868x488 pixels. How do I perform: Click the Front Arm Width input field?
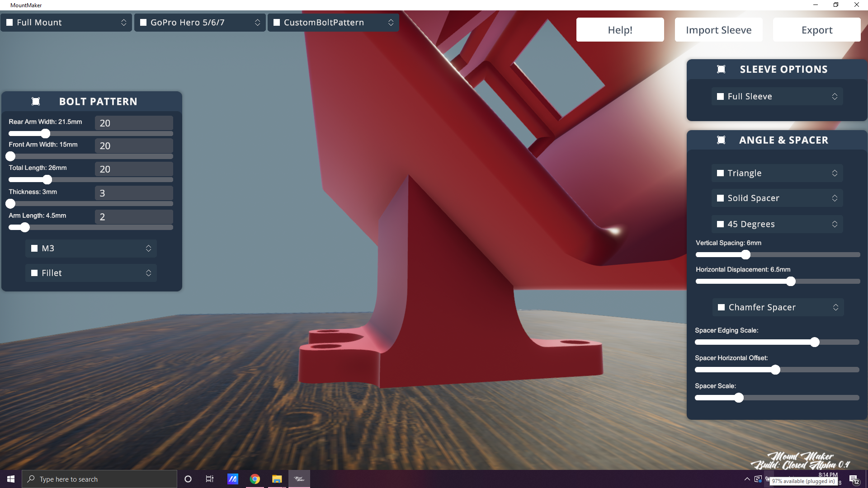pos(134,145)
